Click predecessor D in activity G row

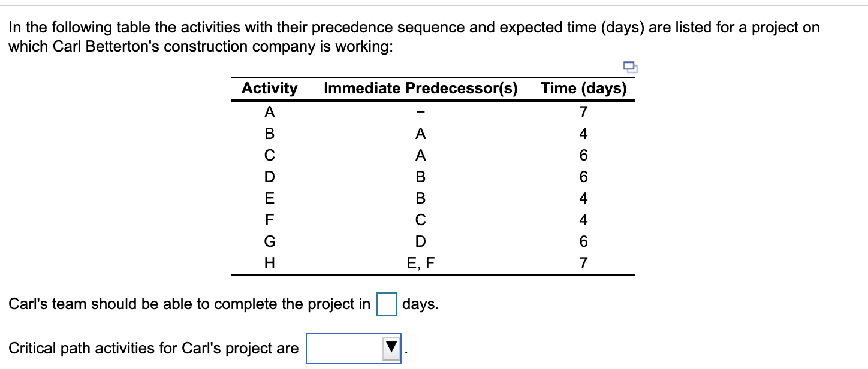[x=421, y=241]
